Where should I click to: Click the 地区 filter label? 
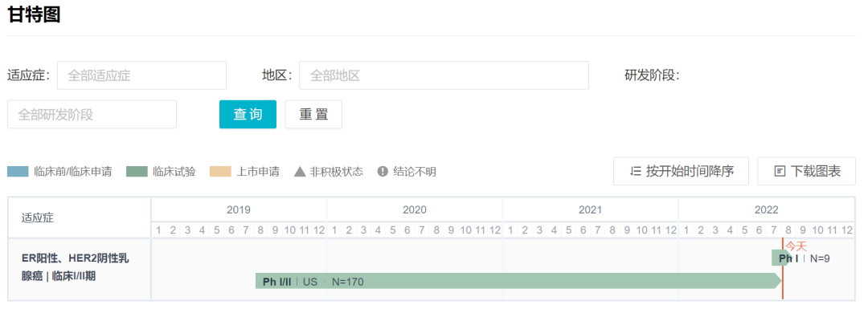[277, 75]
